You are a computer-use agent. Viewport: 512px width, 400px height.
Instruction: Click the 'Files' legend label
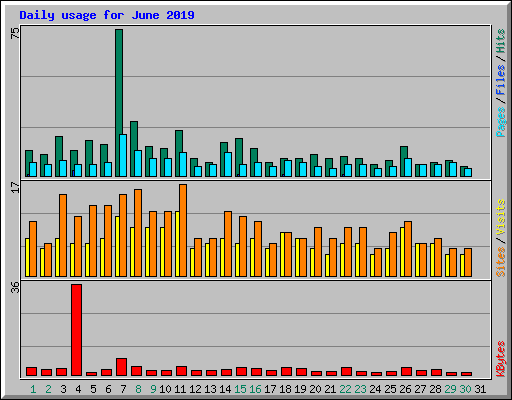coord(501,79)
